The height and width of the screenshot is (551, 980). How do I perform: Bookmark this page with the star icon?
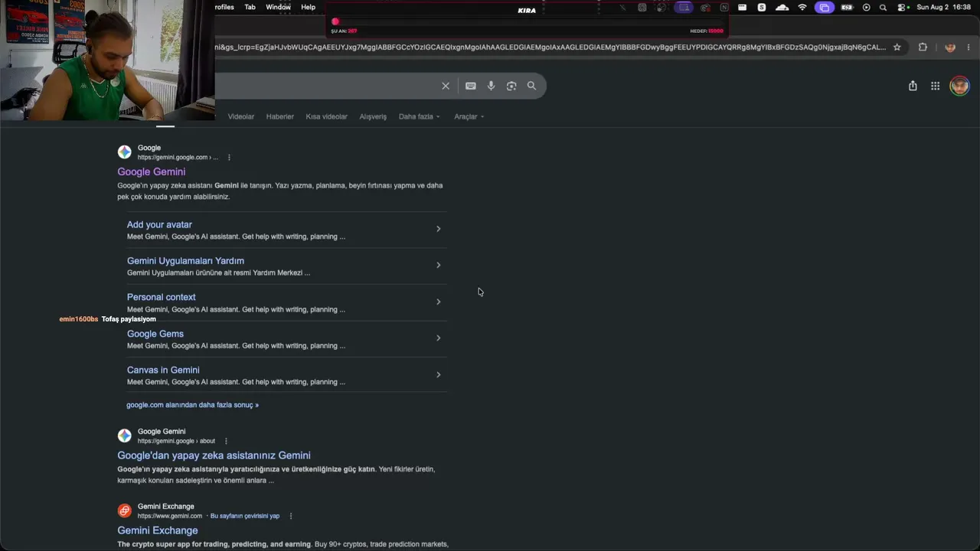pos(897,47)
